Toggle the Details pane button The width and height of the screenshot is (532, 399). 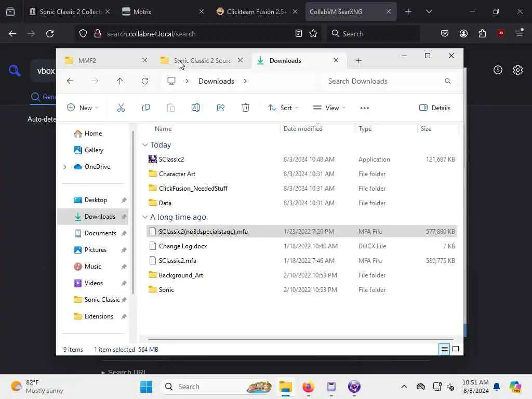pos(435,108)
